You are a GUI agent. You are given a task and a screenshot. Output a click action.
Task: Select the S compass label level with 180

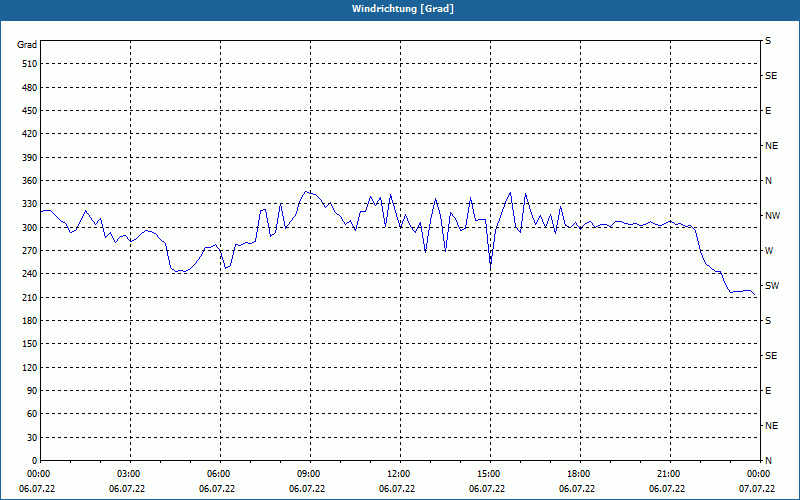768,320
